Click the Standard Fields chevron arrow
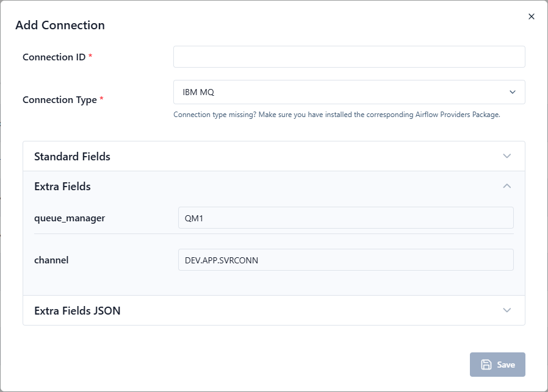This screenshot has width=548, height=392. [507, 156]
